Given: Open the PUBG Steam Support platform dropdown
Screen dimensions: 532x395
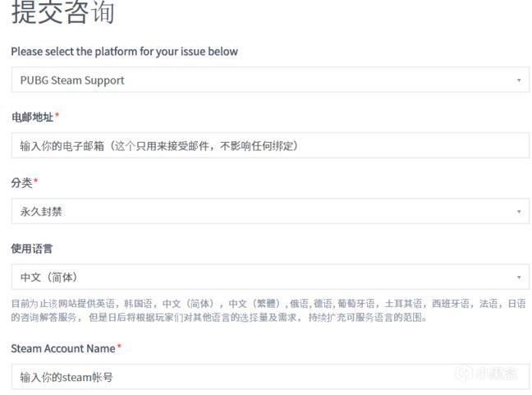Looking at the screenshot, I should [246, 80].
